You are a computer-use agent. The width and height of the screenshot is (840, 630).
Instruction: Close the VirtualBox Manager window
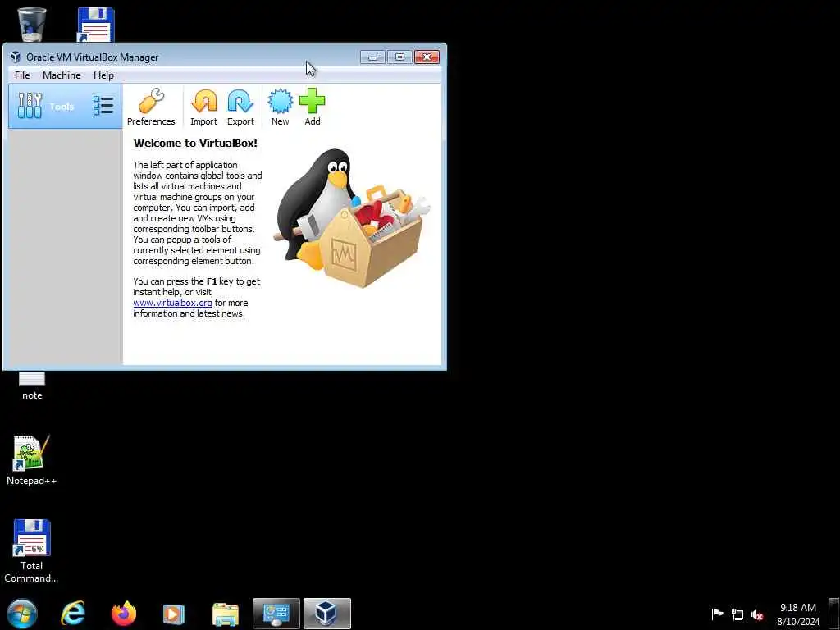pyautogui.click(x=427, y=57)
